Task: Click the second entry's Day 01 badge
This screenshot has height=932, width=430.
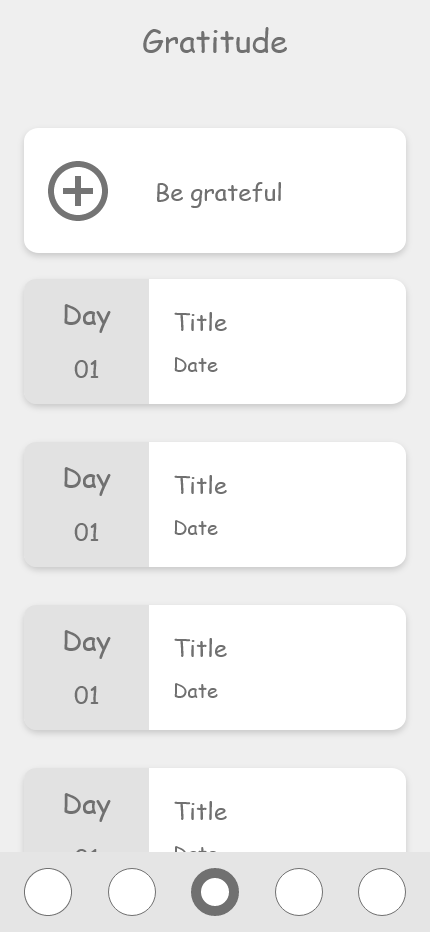Action: click(86, 504)
